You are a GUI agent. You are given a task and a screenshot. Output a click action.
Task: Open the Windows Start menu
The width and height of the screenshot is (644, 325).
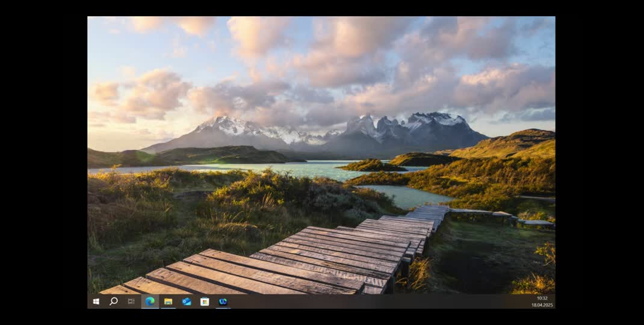coord(96,302)
